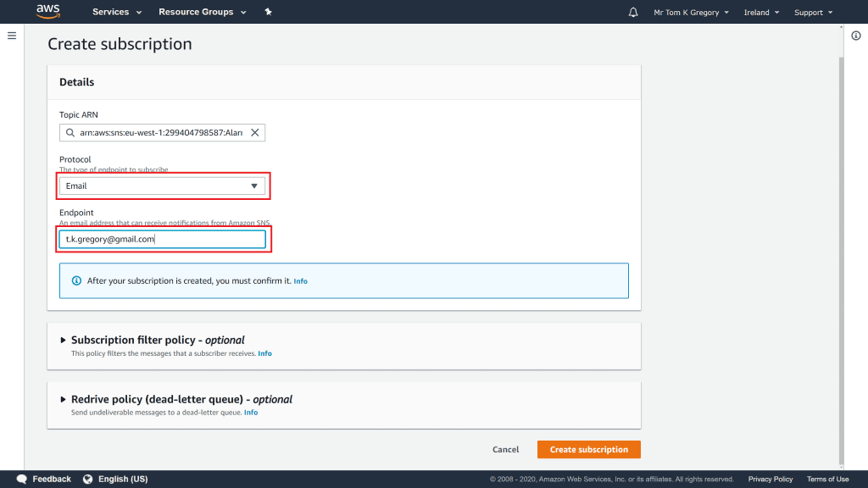Click the globe language icon
This screenshot has height=488, width=868.
pyautogui.click(x=87, y=479)
